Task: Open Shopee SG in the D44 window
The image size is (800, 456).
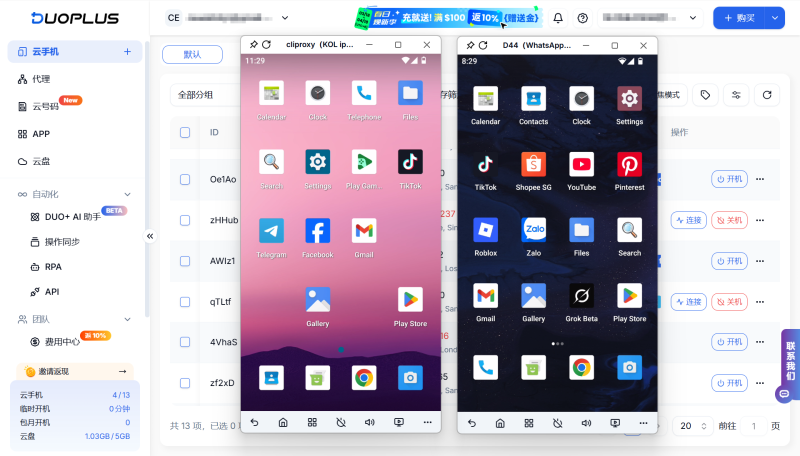Action: 533,164
